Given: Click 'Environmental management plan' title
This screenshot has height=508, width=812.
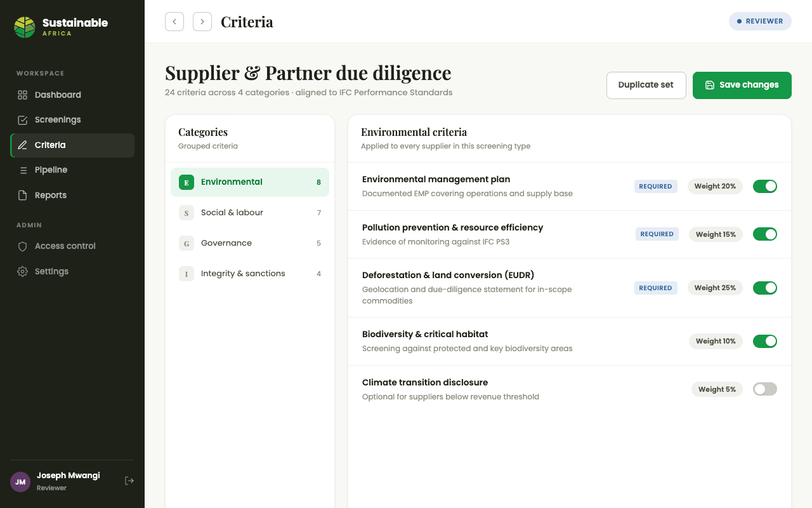Looking at the screenshot, I should 436,180.
